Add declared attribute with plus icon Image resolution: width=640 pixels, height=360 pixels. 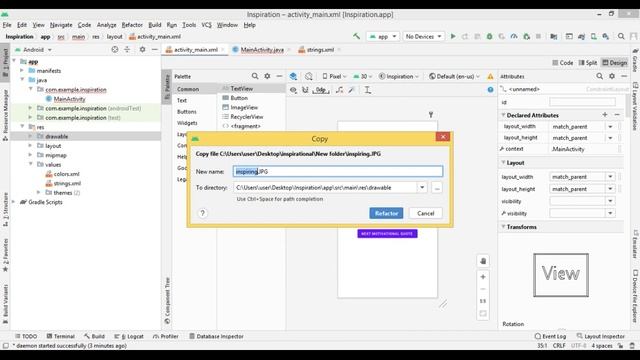(605, 115)
